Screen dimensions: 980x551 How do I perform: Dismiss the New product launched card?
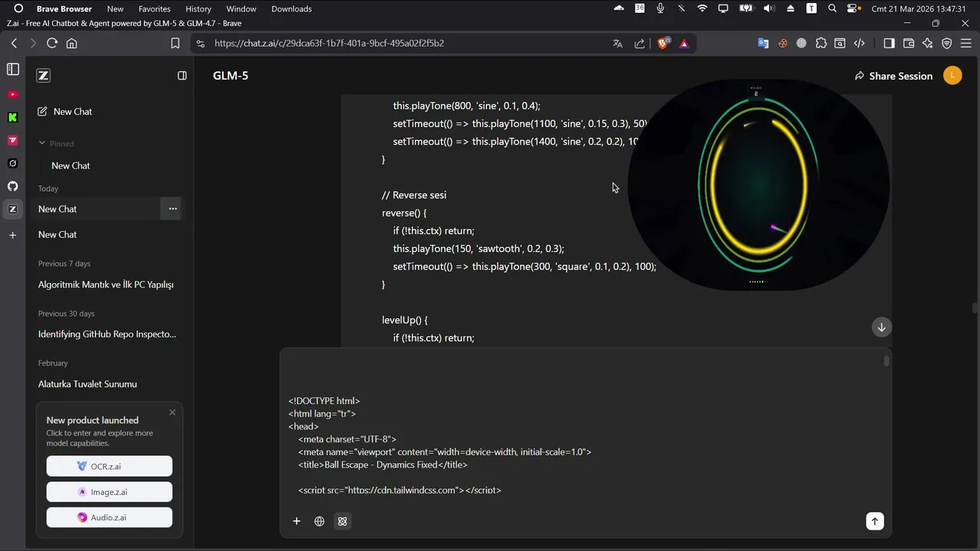[172, 412]
